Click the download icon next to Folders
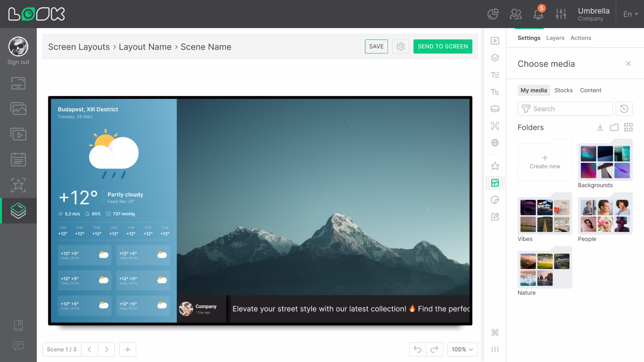 click(x=600, y=127)
